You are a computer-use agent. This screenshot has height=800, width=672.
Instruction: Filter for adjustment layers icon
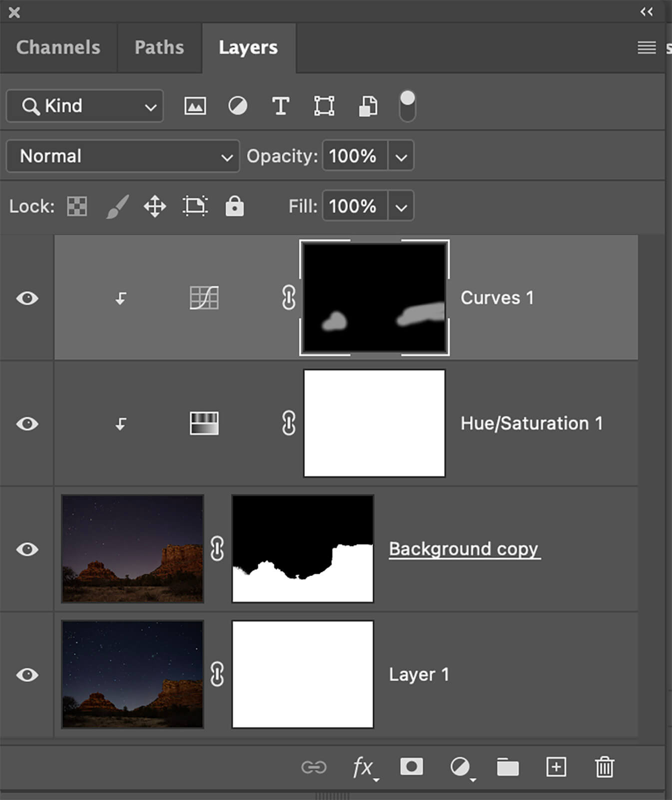pyautogui.click(x=238, y=106)
